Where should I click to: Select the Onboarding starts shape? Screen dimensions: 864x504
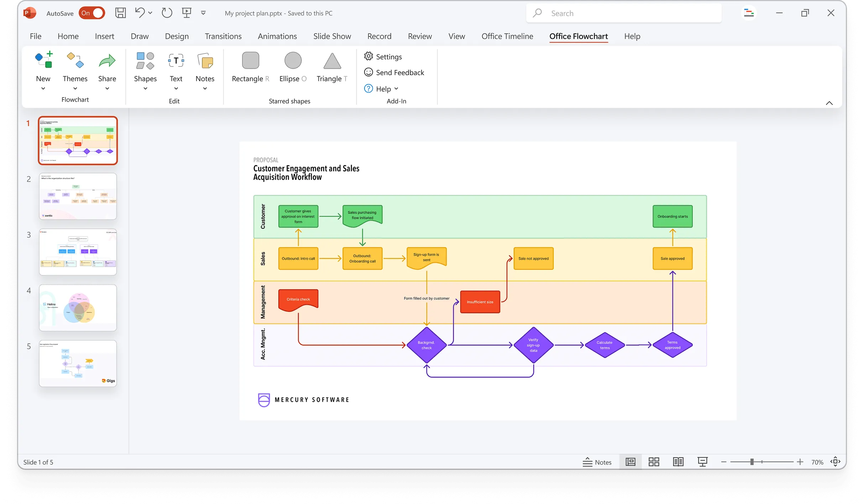tap(672, 216)
